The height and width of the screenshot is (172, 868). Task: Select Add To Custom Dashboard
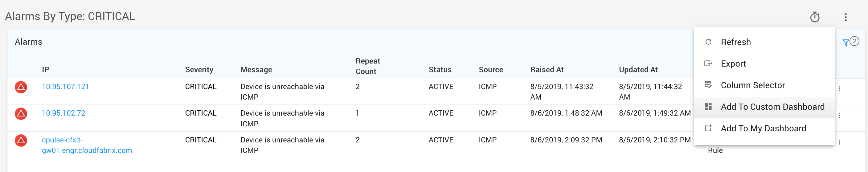[x=772, y=107]
